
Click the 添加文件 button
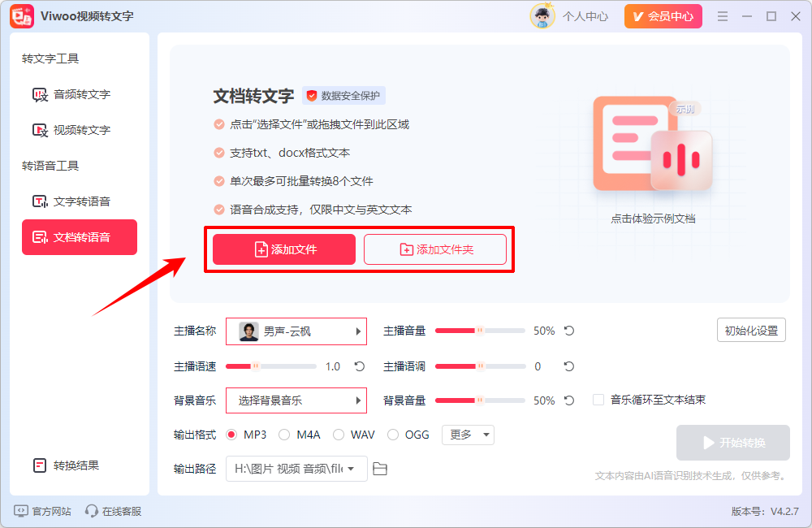click(283, 249)
